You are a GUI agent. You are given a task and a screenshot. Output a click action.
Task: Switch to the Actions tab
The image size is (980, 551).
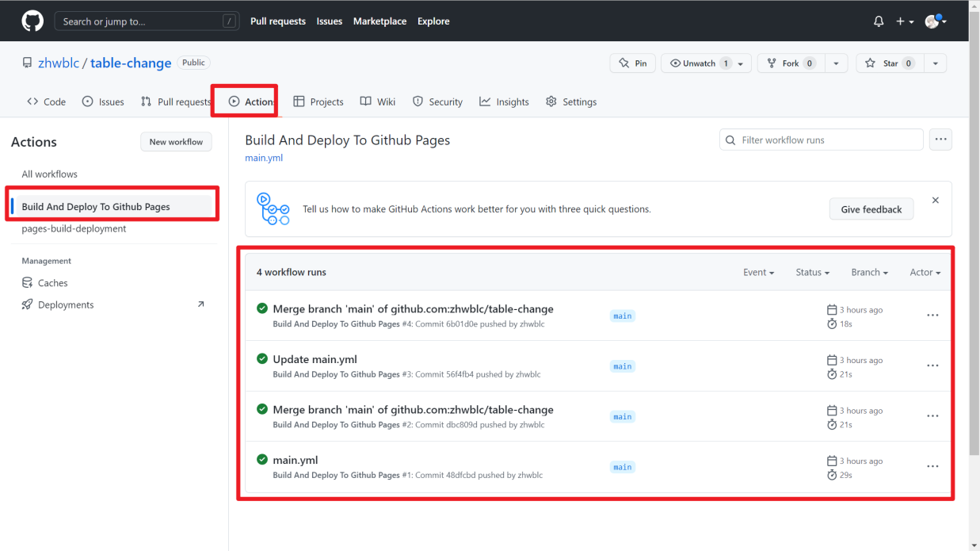252,101
